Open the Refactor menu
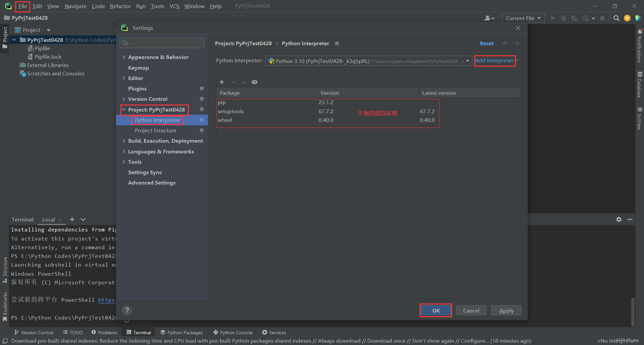The height and width of the screenshot is (345, 644). tap(120, 6)
